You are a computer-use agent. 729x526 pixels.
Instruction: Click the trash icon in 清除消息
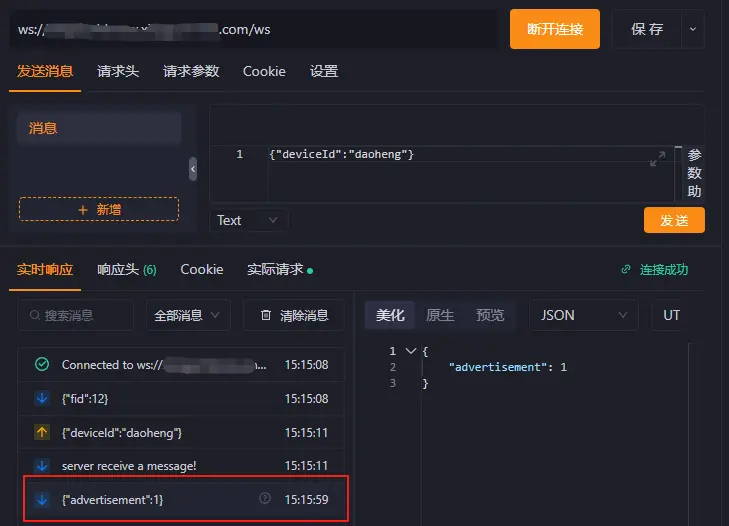pyautogui.click(x=266, y=315)
